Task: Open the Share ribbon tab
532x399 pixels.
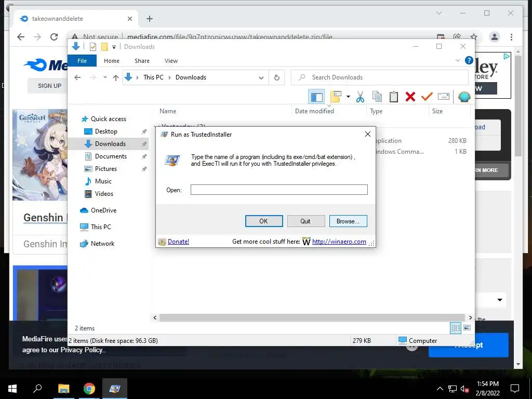Action: click(142, 61)
